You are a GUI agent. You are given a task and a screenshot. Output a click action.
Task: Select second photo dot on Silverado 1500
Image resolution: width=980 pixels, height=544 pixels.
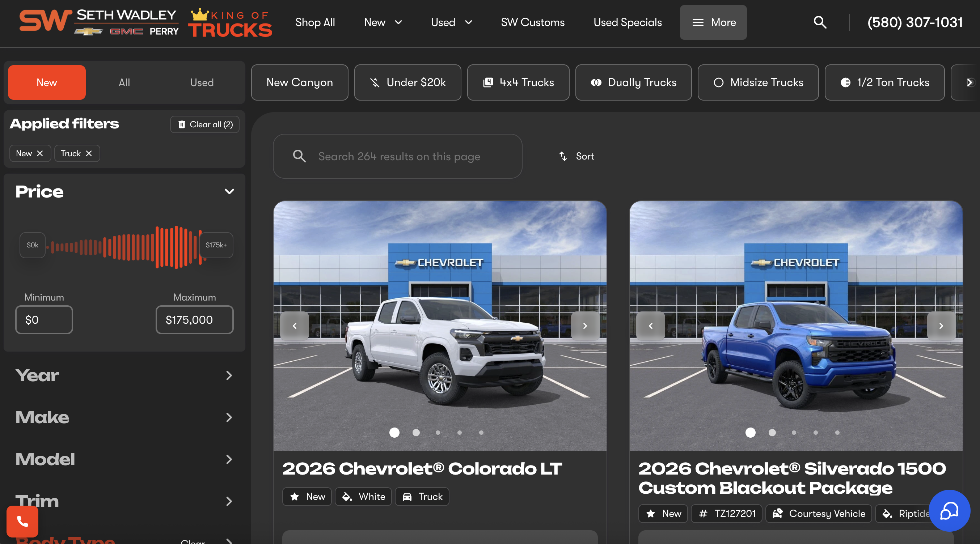tap(772, 433)
